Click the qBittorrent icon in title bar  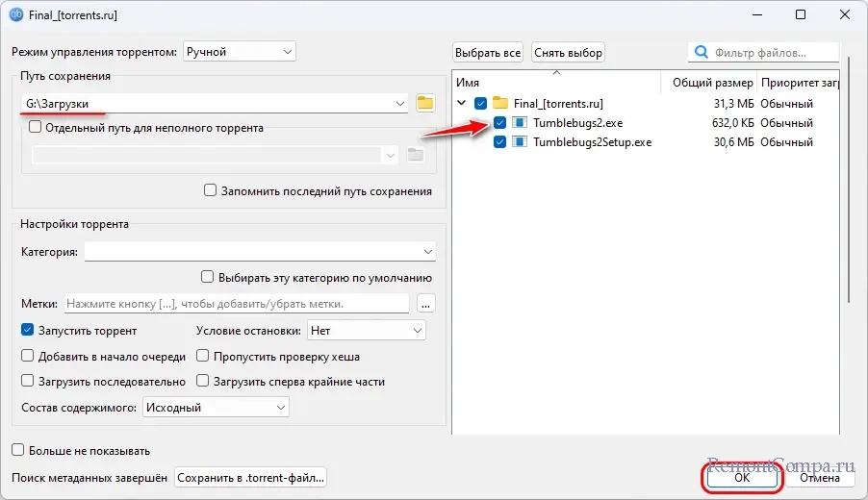[x=16, y=15]
